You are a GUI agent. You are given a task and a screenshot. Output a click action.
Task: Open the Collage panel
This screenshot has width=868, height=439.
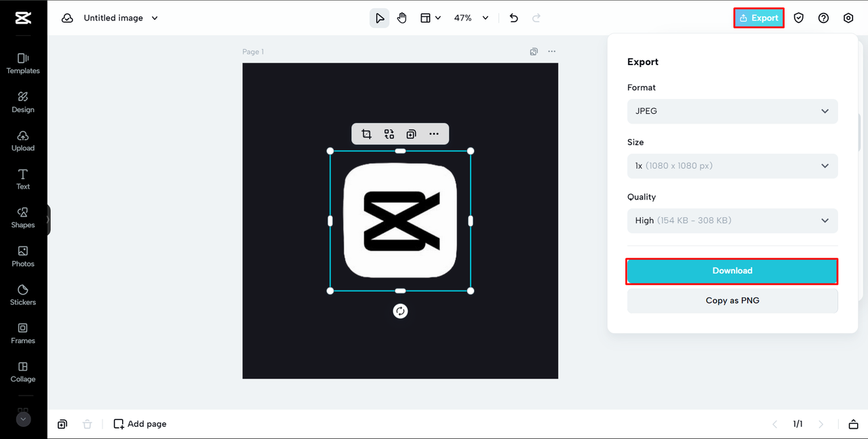tap(23, 372)
